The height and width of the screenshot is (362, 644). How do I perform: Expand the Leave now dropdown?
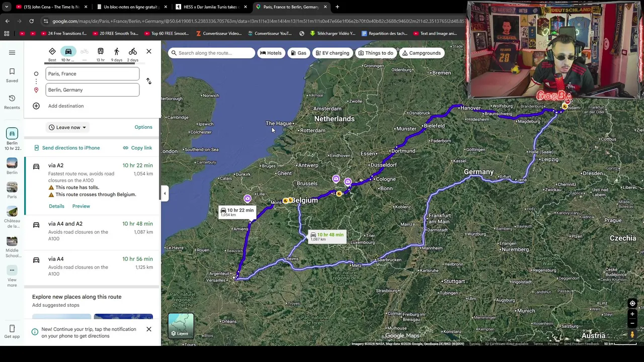pos(67,127)
